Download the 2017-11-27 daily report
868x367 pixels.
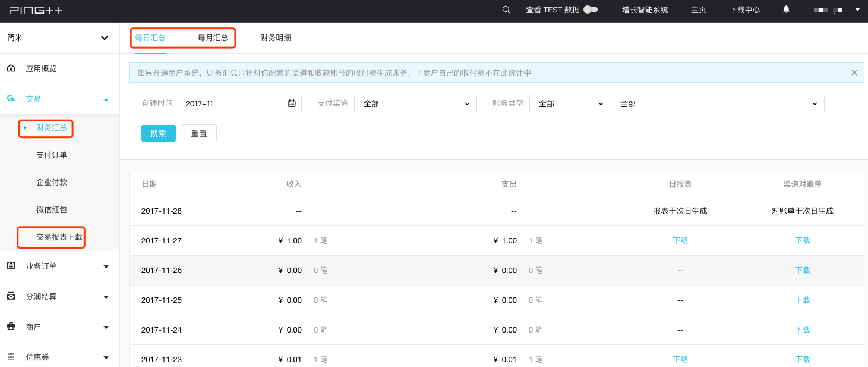coord(680,240)
